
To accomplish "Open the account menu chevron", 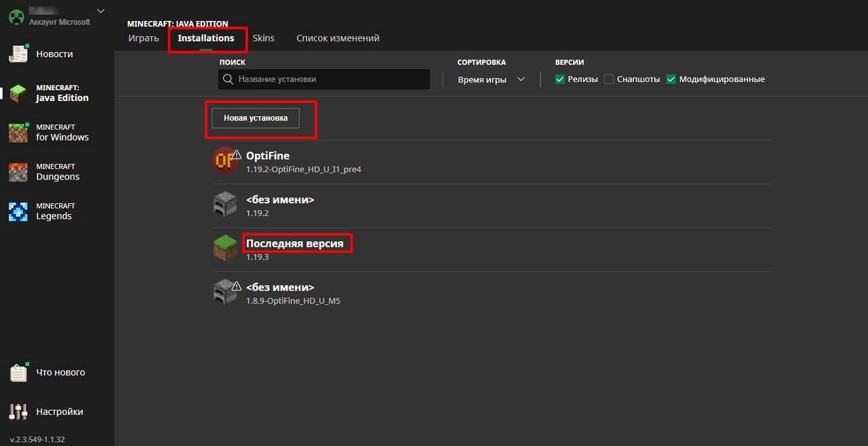I will (101, 11).
